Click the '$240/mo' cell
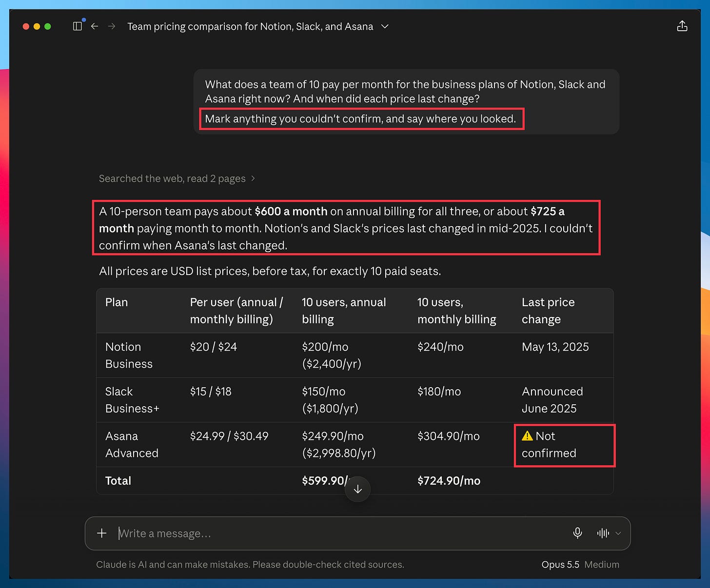710x588 pixels. [440, 347]
